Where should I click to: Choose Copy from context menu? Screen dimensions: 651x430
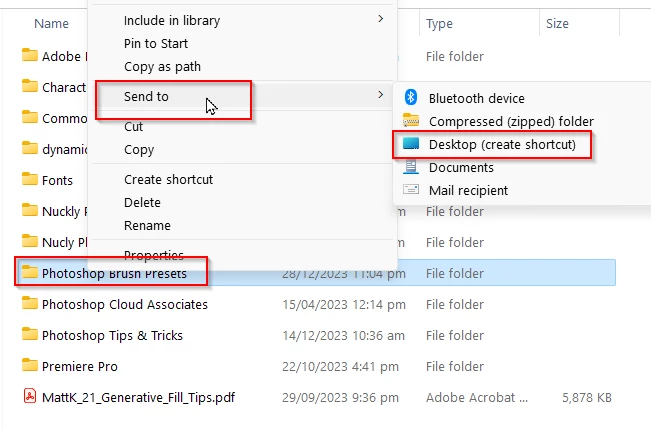click(139, 150)
